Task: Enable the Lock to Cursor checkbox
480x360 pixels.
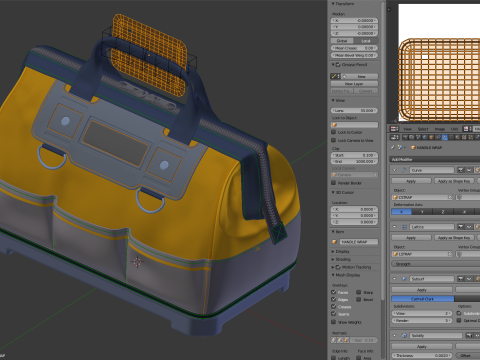Action: click(x=333, y=132)
